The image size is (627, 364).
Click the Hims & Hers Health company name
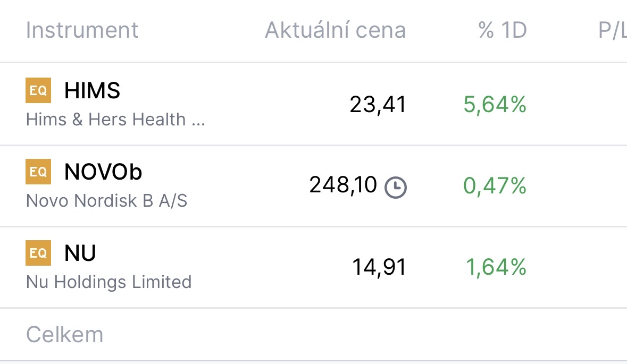(x=115, y=120)
